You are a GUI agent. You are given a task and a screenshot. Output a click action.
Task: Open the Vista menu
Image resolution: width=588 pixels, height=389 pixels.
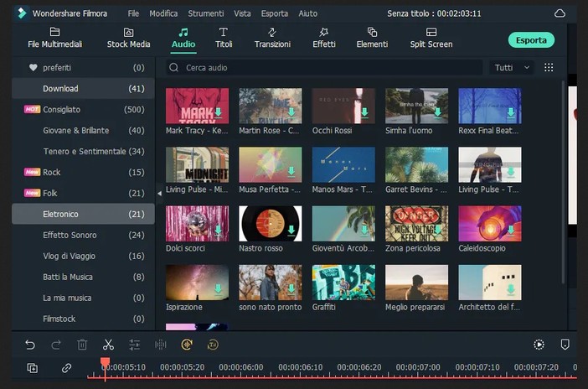coord(242,13)
